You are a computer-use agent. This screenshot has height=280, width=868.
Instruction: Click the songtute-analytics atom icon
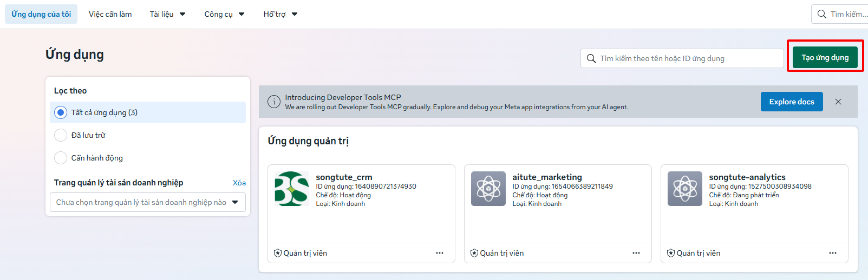pyautogui.click(x=685, y=189)
